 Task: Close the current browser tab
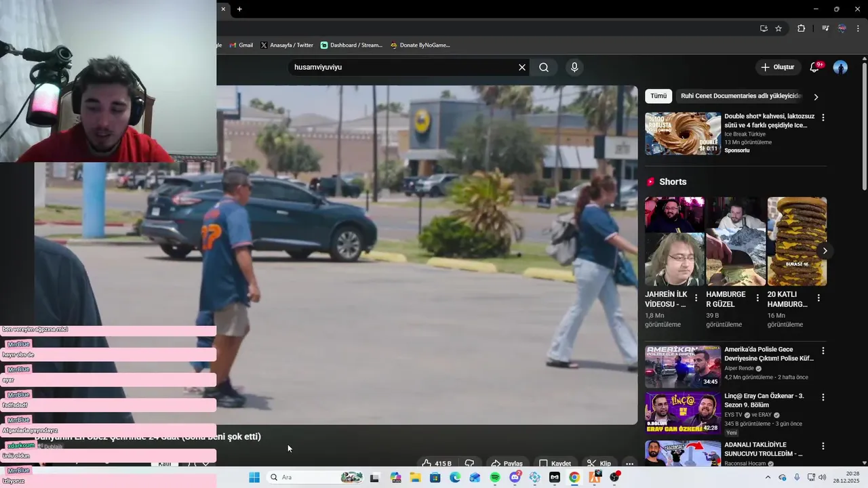coord(223,9)
